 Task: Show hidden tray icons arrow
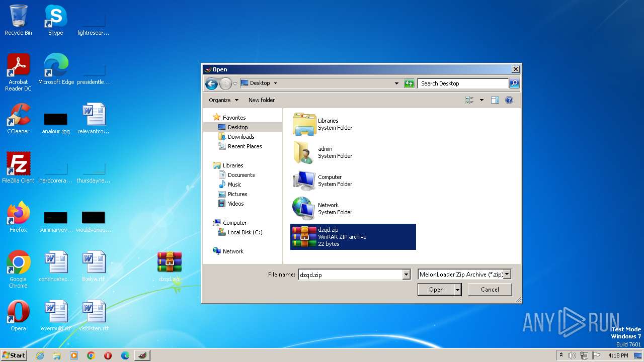point(561,355)
